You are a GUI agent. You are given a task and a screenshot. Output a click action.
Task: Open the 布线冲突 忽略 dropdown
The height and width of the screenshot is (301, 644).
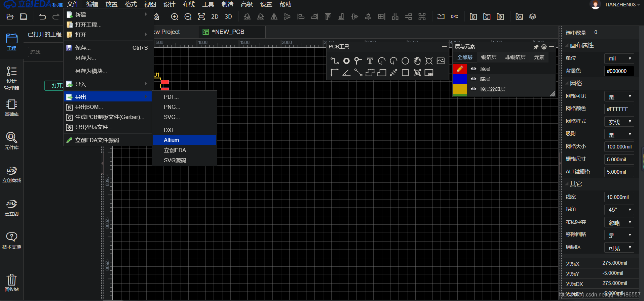click(619, 222)
